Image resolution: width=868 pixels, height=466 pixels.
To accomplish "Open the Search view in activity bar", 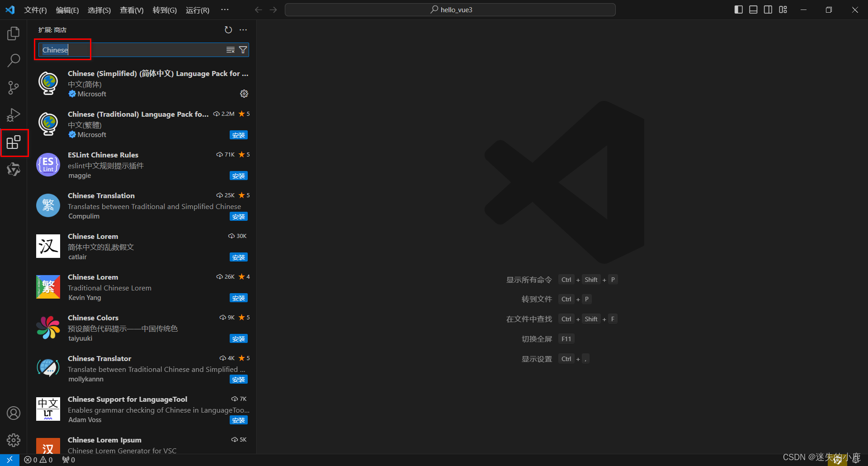I will pyautogui.click(x=14, y=61).
